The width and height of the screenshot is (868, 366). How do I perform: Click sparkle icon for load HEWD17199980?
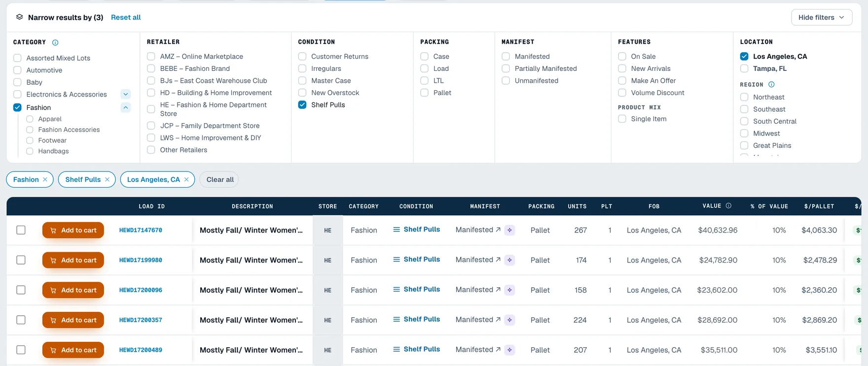pos(509,260)
